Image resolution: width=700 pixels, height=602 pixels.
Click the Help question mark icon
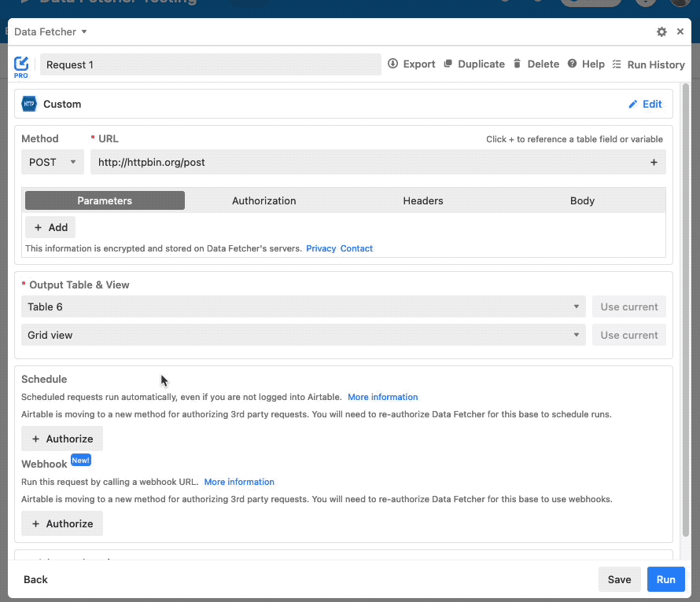572,64
